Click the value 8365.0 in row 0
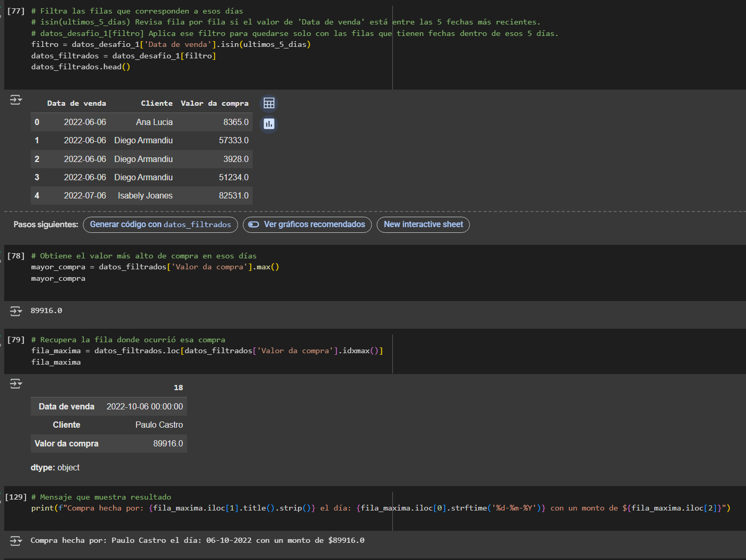This screenshot has height=560, width=746. (236, 122)
